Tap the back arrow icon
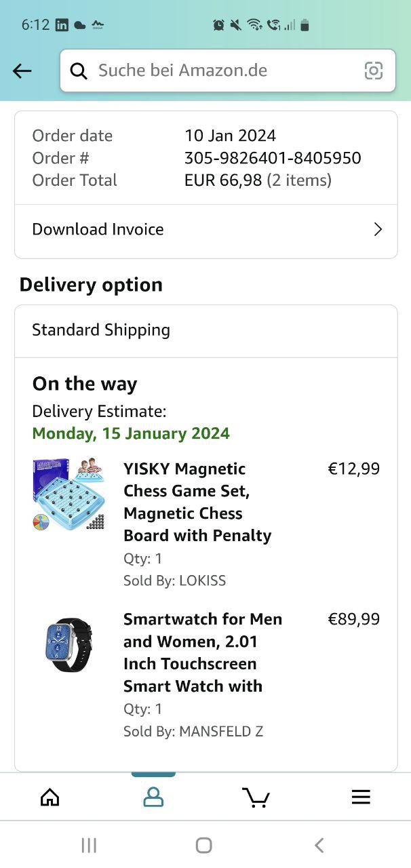Screen dimensions: 411x868 point(22,71)
